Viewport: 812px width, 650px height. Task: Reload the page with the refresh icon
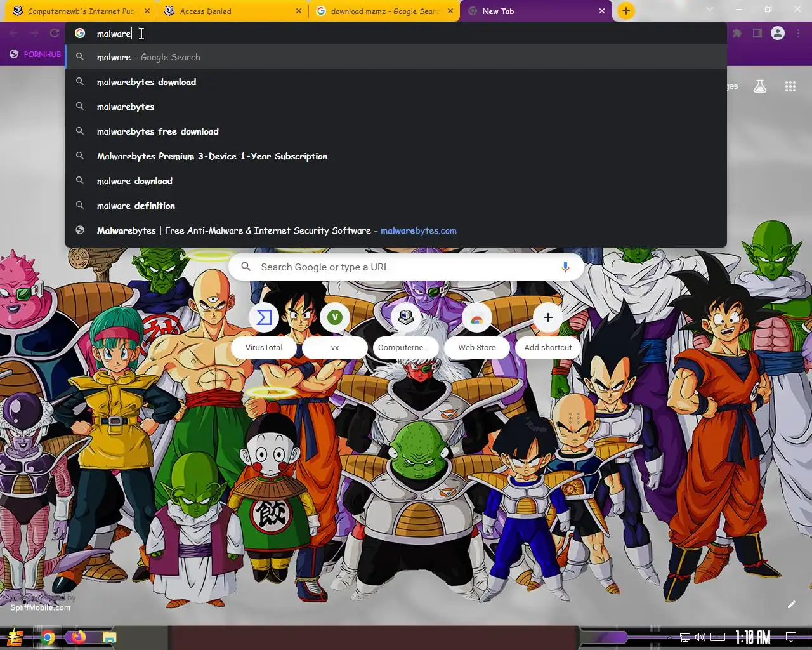click(55, 33)
